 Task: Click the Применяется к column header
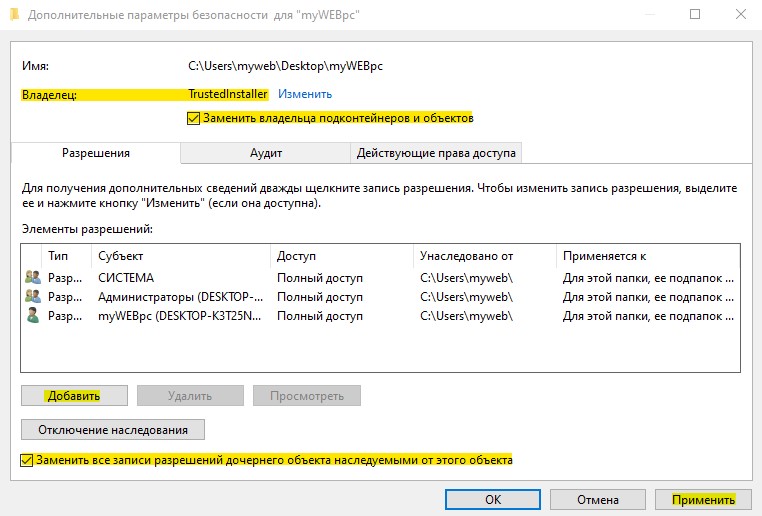[648, 256]
